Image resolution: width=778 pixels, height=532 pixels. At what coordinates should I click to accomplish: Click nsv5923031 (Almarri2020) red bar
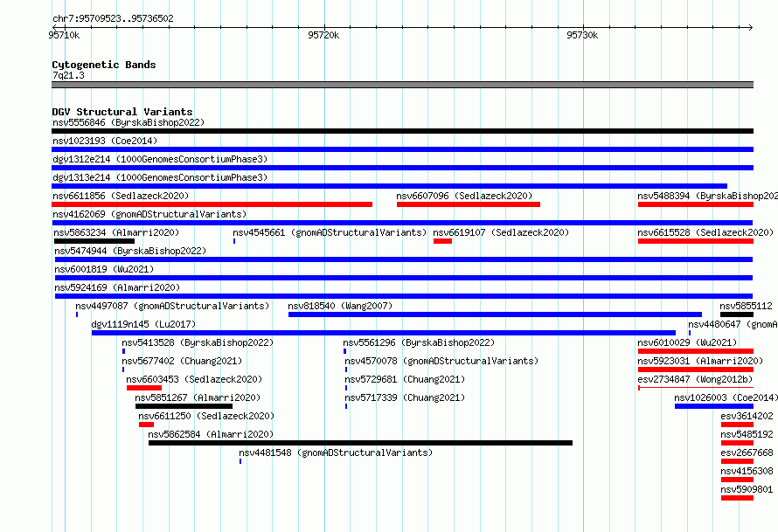(696, 370)
